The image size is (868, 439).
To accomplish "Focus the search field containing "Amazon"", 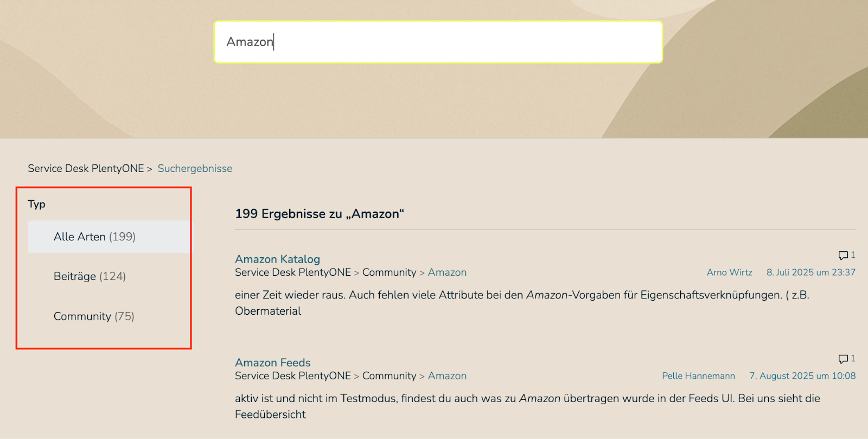I will pyautogui.click(x=438, y=42).
